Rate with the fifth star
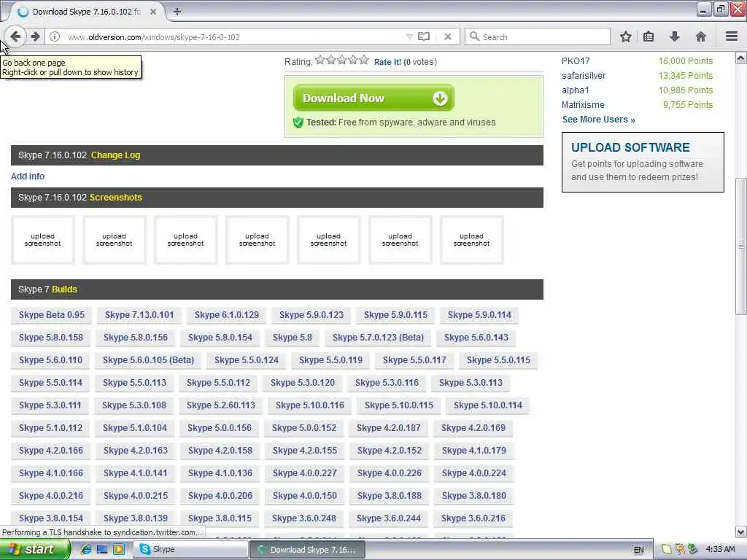Image resolution: width=747 pixels, height=560 pixels. tap(364, 60)
